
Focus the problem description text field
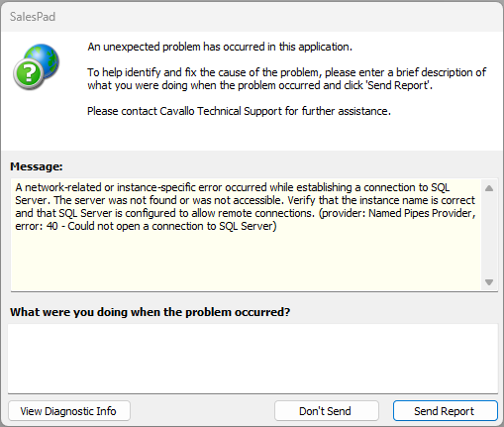[252, 359]
